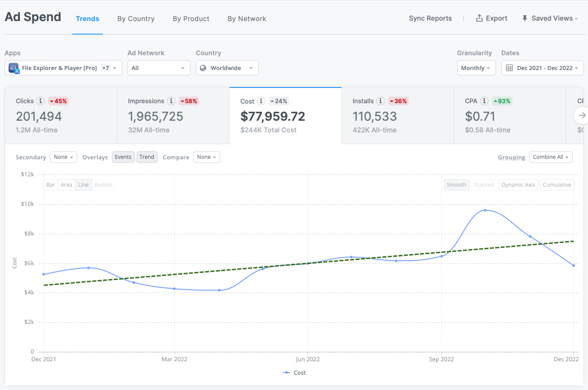
Task: Click the File Explorer app icon
Action: point(14,68)
